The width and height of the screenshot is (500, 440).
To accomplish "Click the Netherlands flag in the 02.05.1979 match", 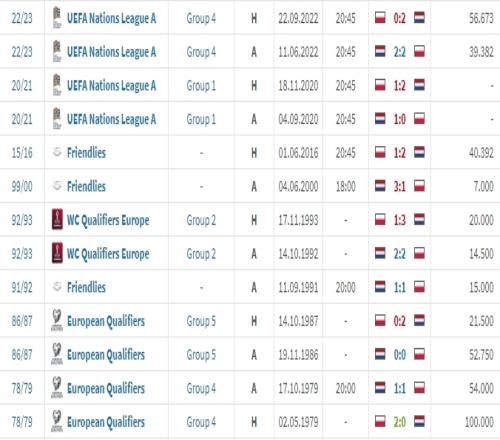I will click(x=419, y=421).
